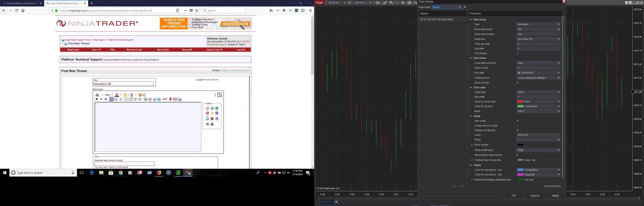Open Firefox from the Windows taskbar
Image resolution: width=644 pixels, height=206 pixels.
[x=159, y=173]
